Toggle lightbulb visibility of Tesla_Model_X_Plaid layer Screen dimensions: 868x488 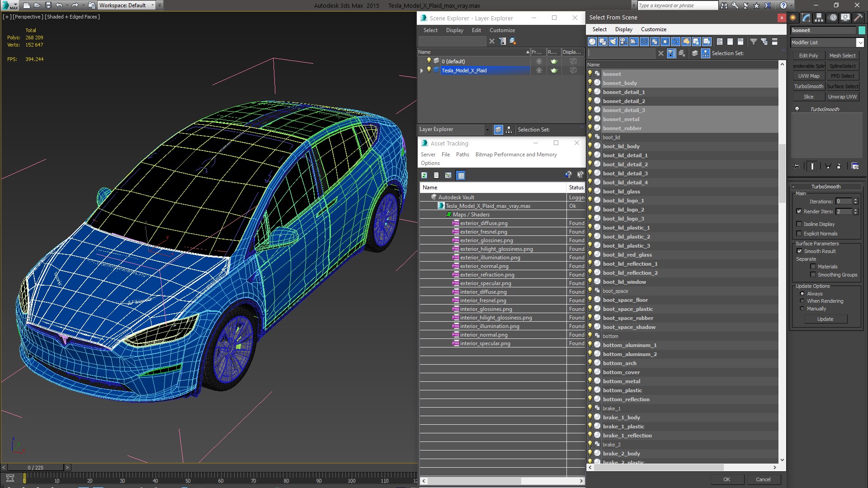pos(429,70)
